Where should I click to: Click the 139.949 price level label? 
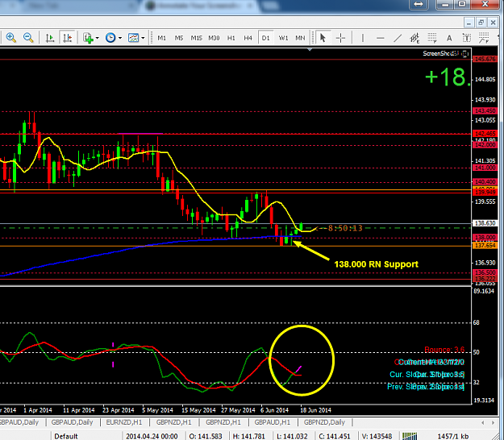[x=485, y=193]
